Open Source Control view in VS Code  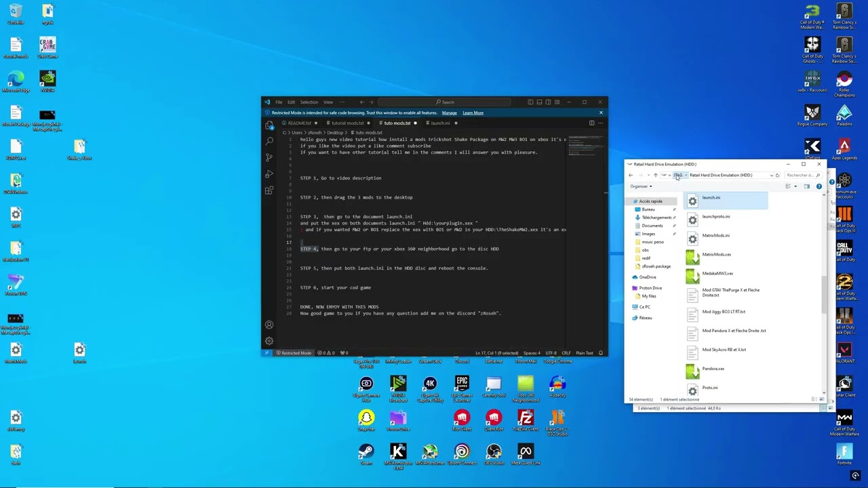(269, 157)
